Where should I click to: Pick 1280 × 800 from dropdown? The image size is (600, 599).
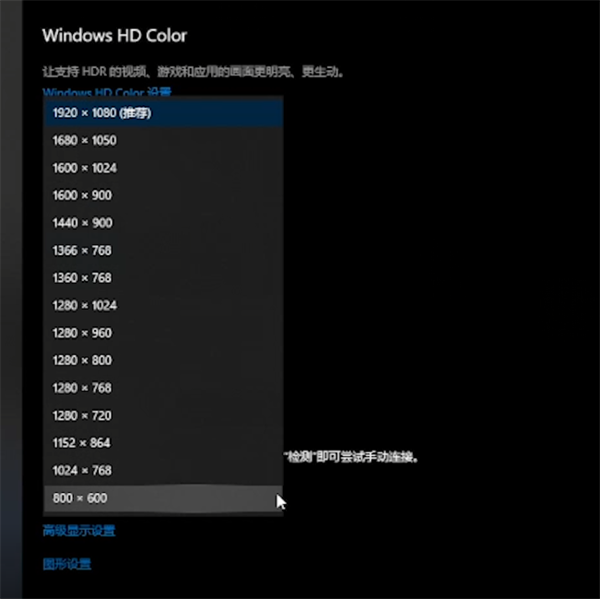click(163, 361)
